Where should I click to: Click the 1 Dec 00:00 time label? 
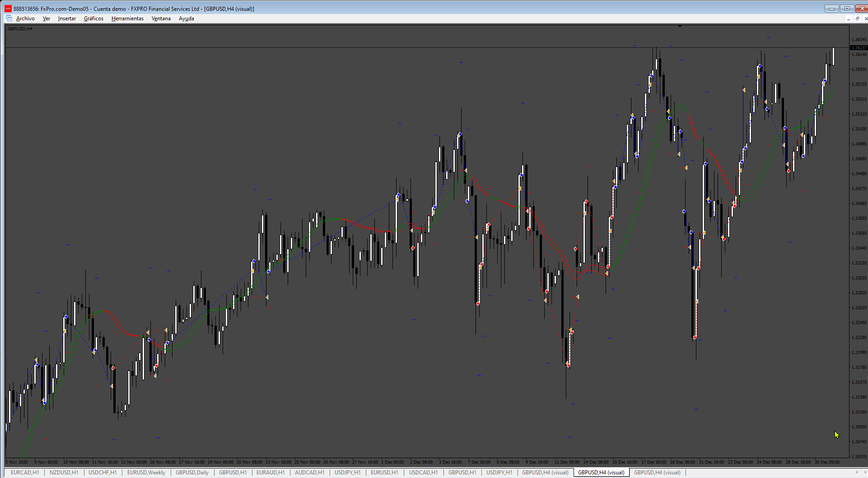(392, 462)
